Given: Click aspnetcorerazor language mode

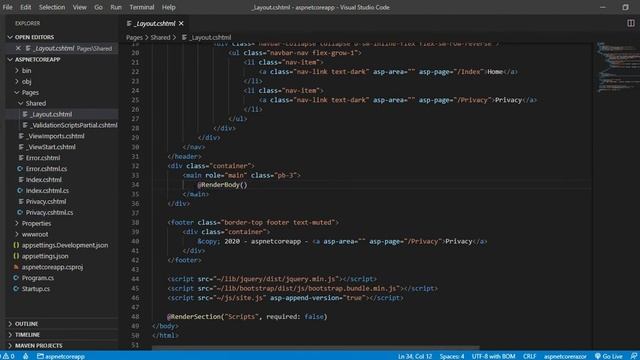Looking at the screenshot, I should [565, 356].
